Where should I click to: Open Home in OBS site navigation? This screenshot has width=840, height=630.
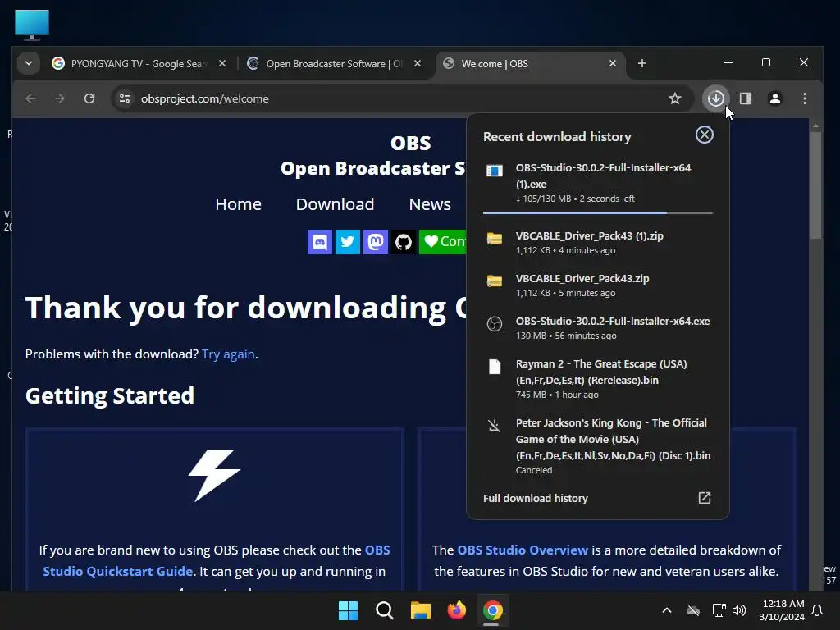238,204
